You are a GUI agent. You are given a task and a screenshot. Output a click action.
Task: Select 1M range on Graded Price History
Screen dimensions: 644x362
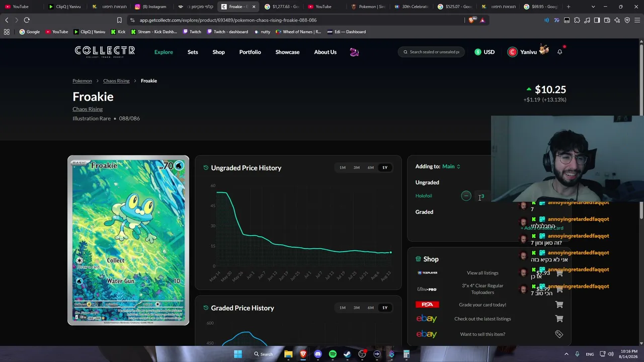point(343,308)
